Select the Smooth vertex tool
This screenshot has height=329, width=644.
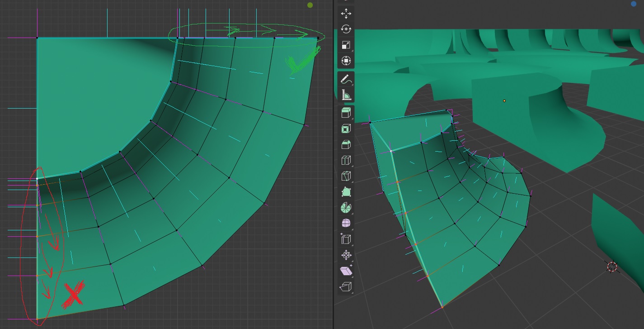346,223
